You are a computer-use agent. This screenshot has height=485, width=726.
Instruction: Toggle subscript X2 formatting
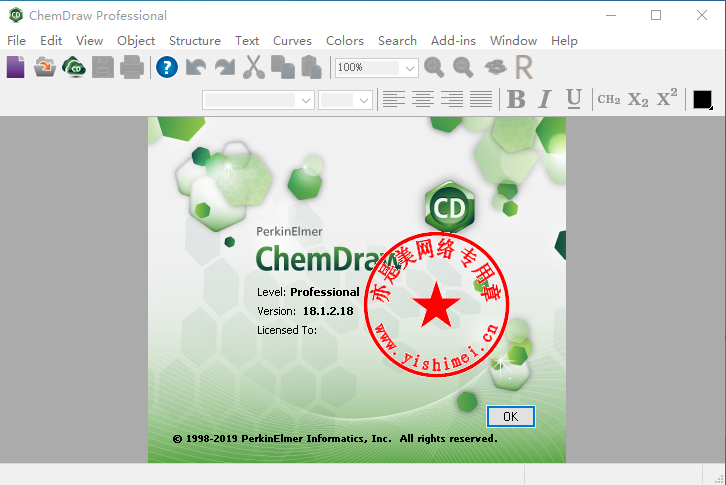pyautogui.click(x=638, y=99)
